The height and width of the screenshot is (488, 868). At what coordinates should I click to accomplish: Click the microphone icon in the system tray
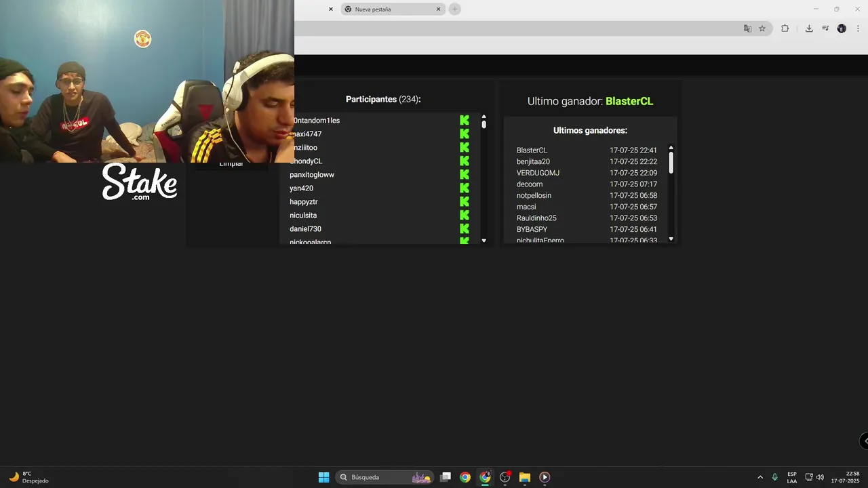click(775, 477)
